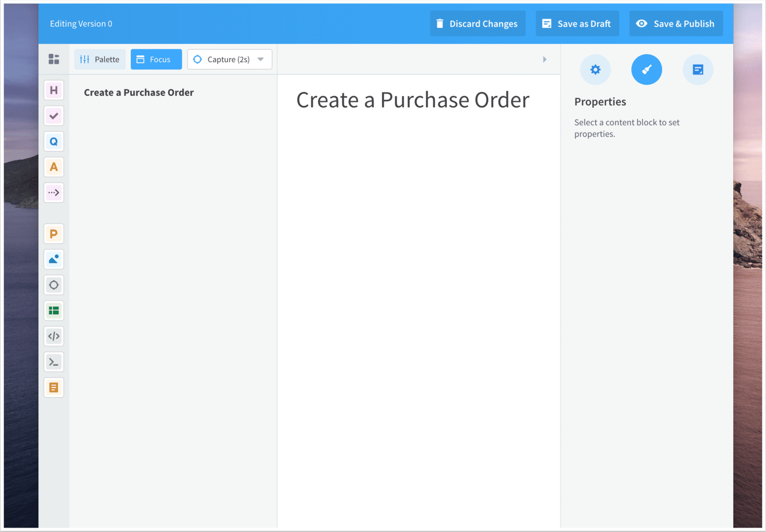Click the 'Select a content block' hint text
This screenshot has height=532, width=766.
627,128
